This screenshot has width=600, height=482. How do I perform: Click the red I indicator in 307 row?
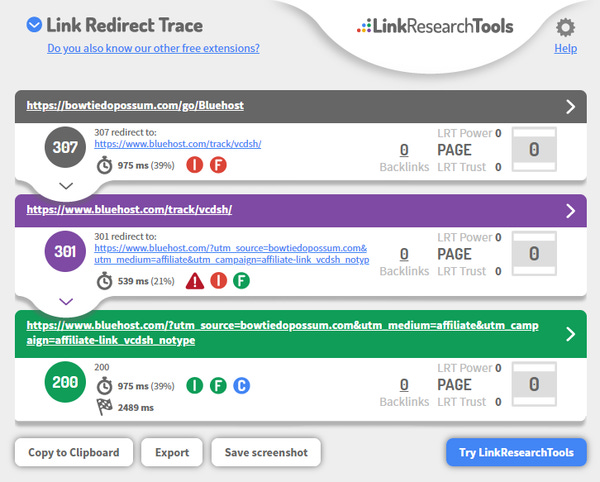click(195, 165)
